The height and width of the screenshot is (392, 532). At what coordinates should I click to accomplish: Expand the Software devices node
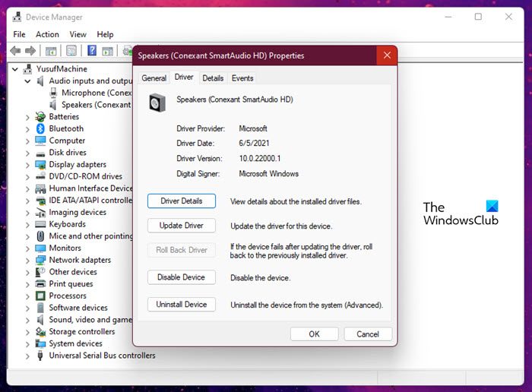point(27,308)
